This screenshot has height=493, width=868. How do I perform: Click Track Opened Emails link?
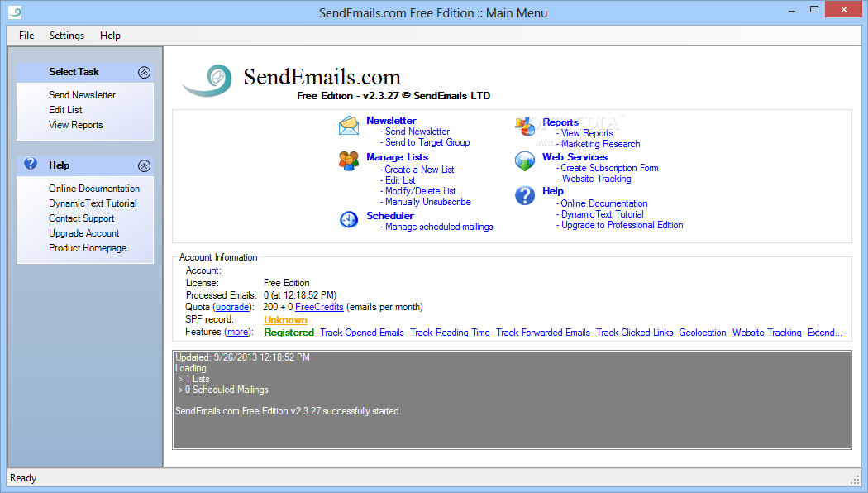click(362, 333)
